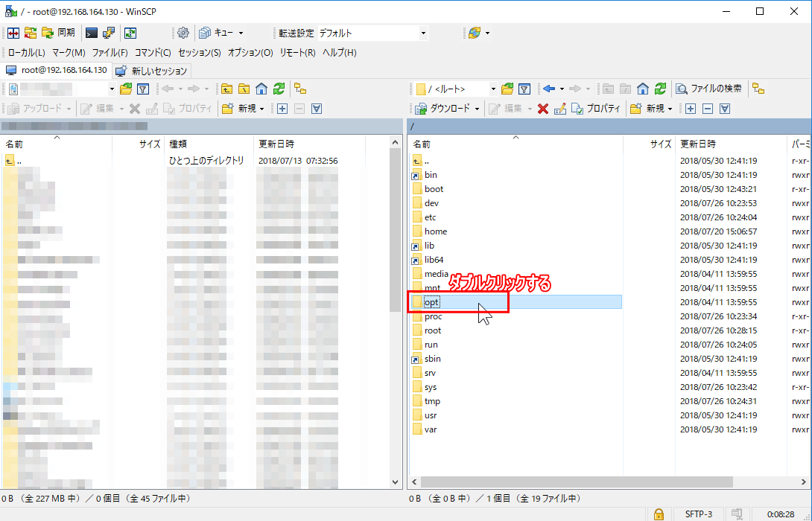
Task: Open the オプション(O) menu
Action: [x=250, y=53]
